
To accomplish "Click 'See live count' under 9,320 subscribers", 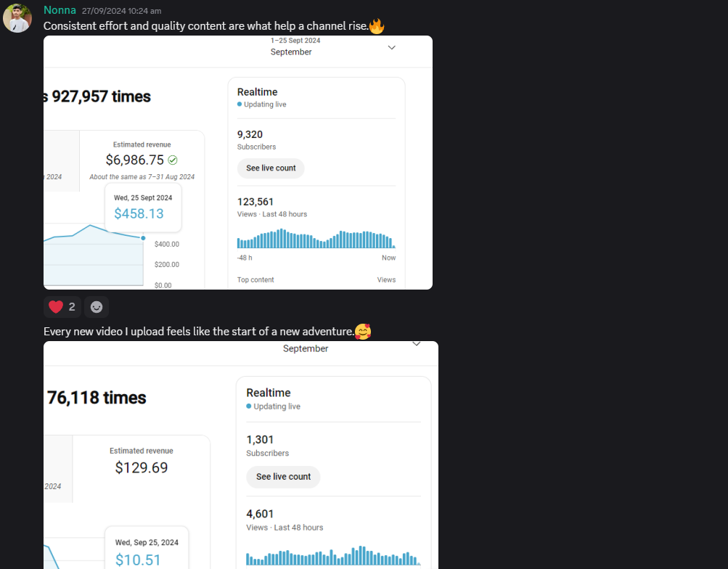I will [271, 168].
